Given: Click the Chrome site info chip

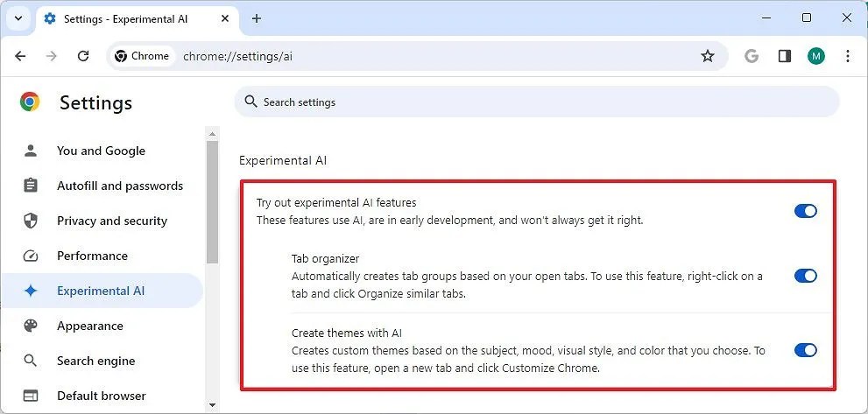Looking at the screenshot, I should (x=142, y=56).
